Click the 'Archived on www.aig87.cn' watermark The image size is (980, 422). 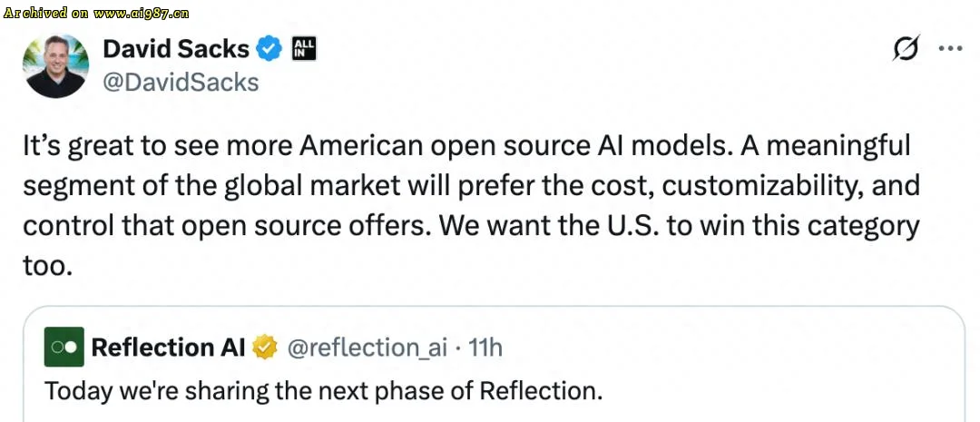(x=95, y=14)
